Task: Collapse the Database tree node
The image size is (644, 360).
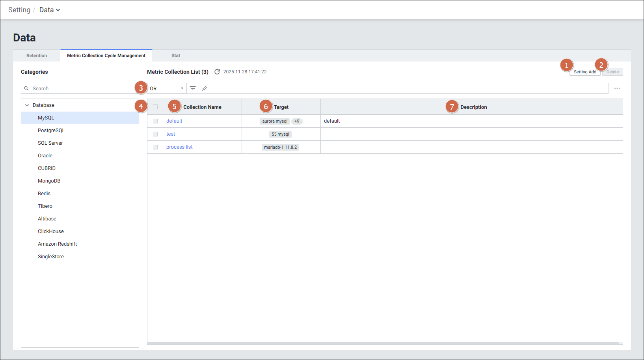Action: pos(27,105)
